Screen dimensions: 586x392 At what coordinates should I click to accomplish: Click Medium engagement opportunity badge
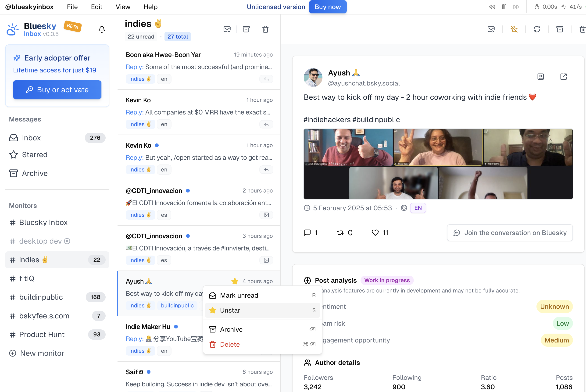[557, 341]
